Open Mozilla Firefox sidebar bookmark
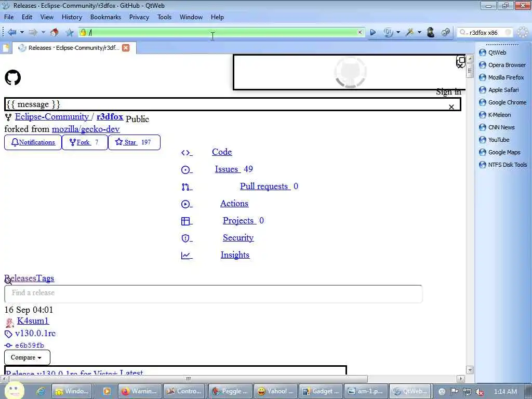The image size is (532, 399). point(506,77)
